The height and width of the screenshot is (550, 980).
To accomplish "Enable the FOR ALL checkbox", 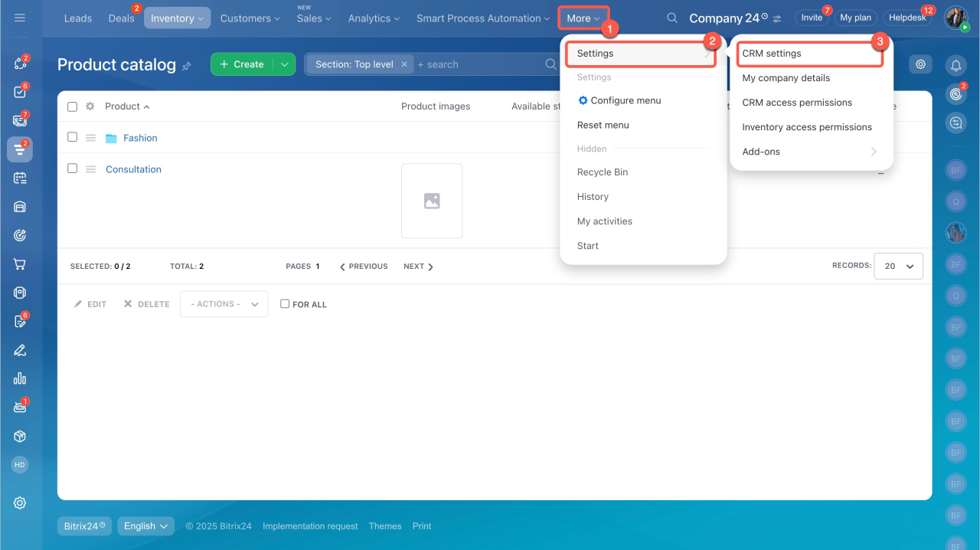I will (x=285, y=304).
